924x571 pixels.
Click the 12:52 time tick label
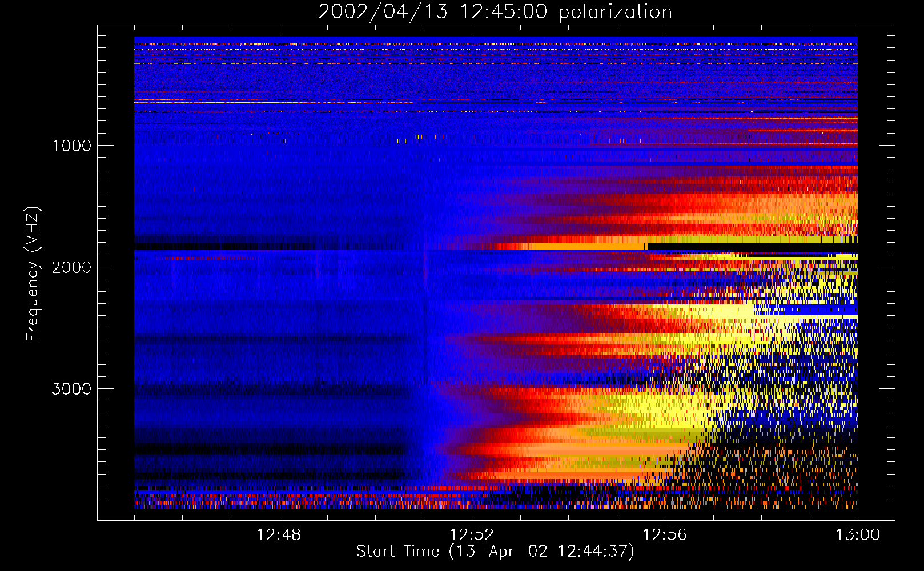[472, 535]
